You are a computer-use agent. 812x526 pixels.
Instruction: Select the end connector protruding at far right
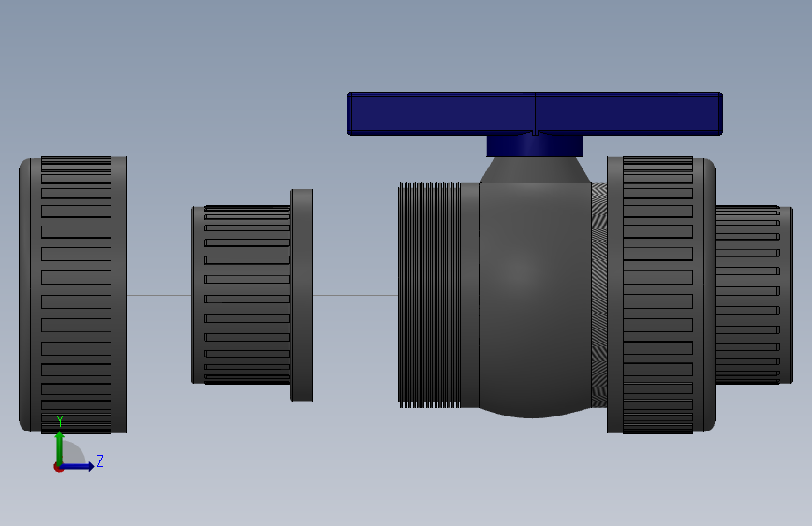click(754, 295)
